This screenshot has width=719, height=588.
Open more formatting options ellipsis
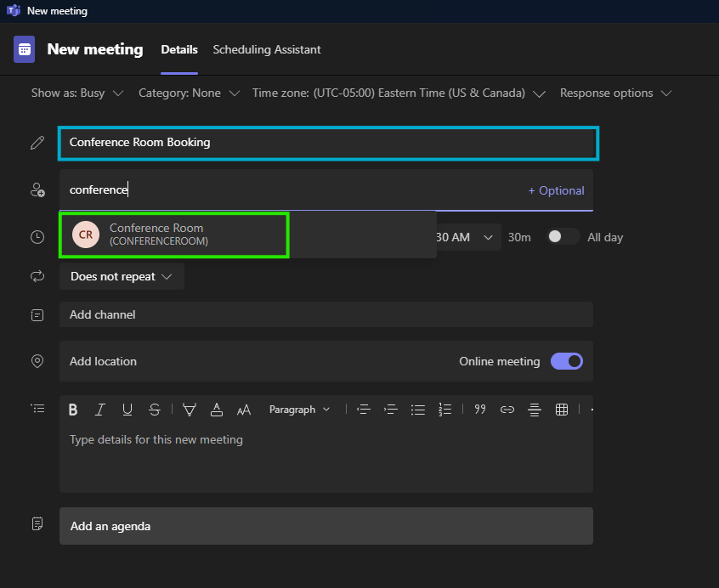(591, 410)
